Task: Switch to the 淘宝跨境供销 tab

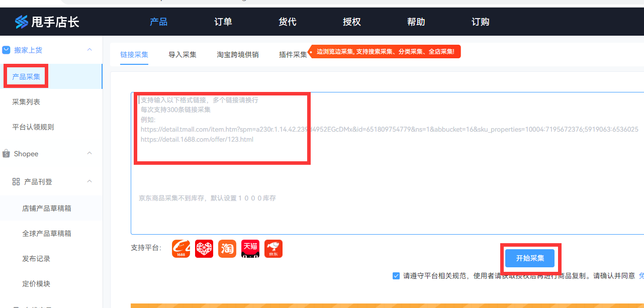Action: pyautogui.click(x=238, y=55)
